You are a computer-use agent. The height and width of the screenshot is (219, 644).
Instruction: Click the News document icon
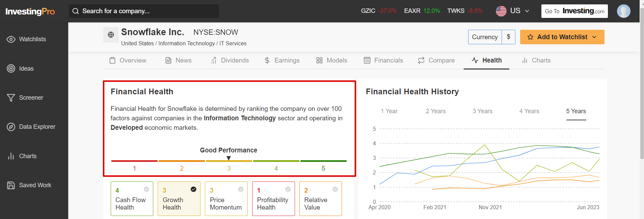[x=168, y=60]
